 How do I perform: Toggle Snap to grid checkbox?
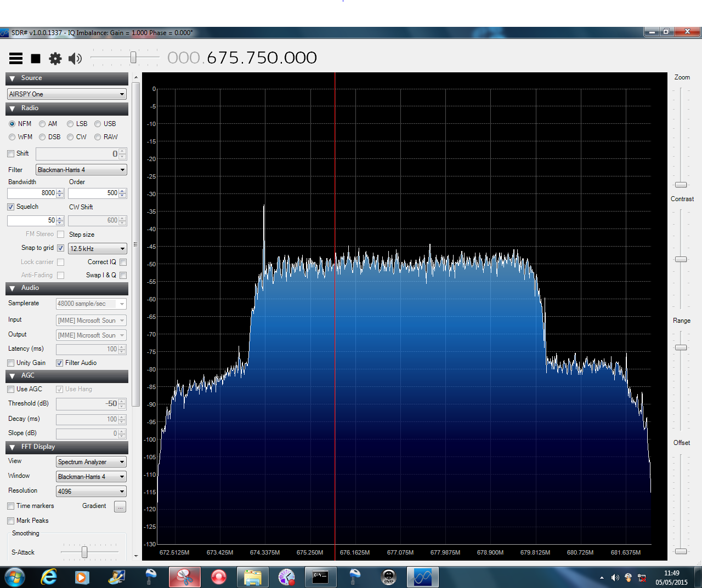click(61, 248)
